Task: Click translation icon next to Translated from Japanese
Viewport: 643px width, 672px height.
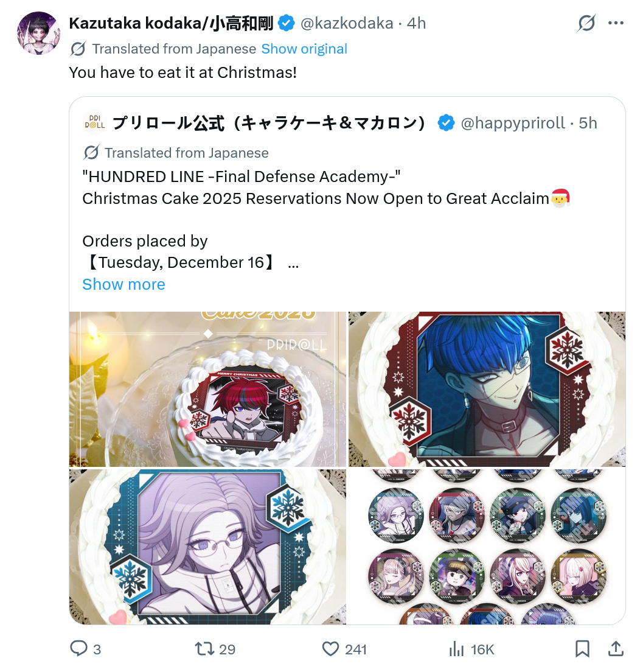Action: (78, 49)
